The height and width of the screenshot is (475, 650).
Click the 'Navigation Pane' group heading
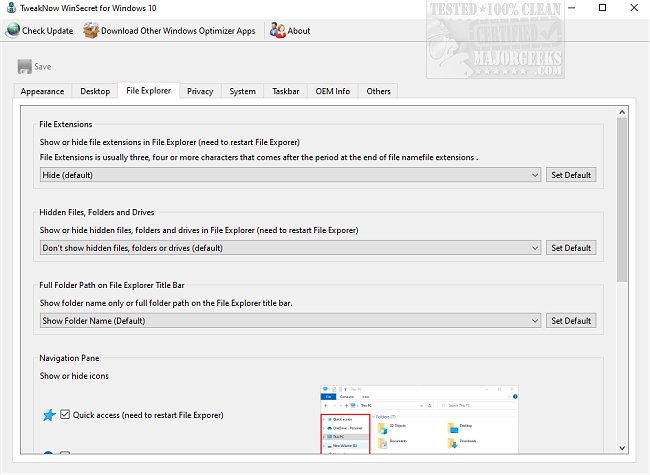pyautogui.click(x=69, y=358)
